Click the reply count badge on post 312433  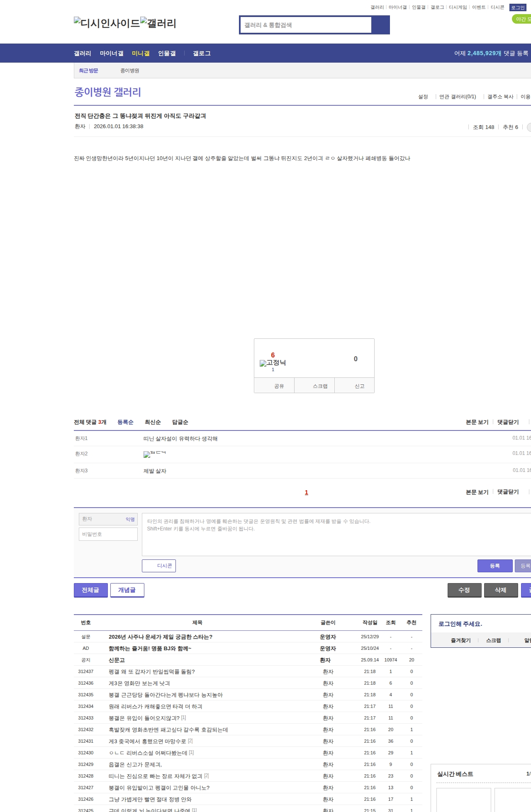pos(183,718)
